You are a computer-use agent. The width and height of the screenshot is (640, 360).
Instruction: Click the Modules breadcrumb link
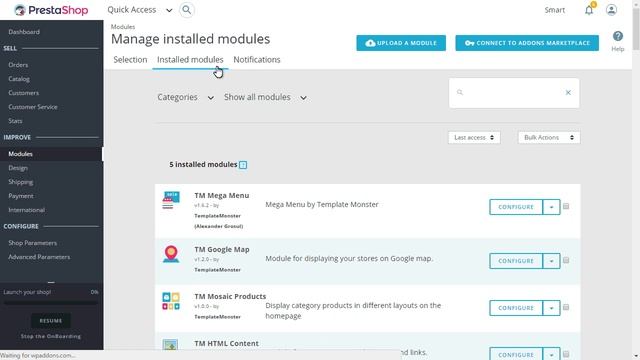(x=123, y=27)
